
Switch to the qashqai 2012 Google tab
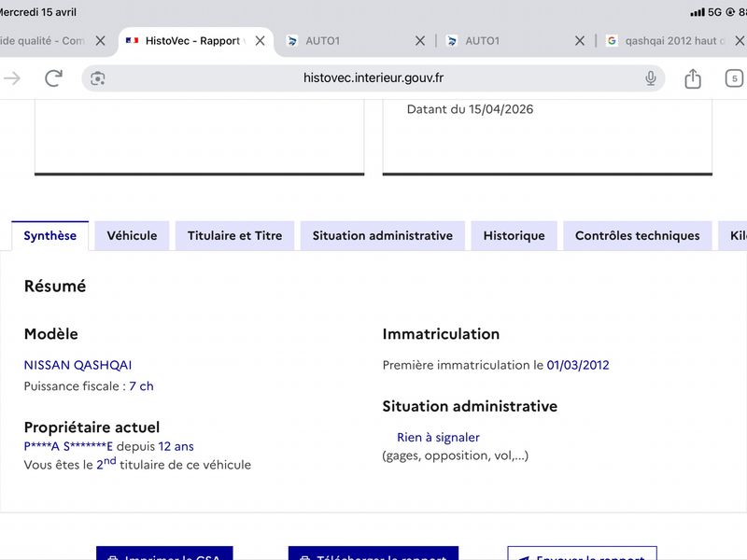(x=665, y=41)
